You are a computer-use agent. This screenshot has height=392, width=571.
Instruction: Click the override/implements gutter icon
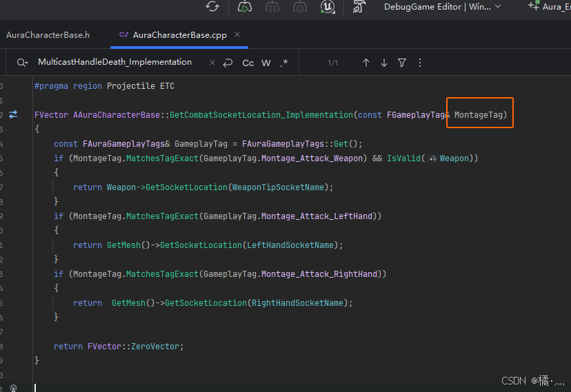[13, 114]
